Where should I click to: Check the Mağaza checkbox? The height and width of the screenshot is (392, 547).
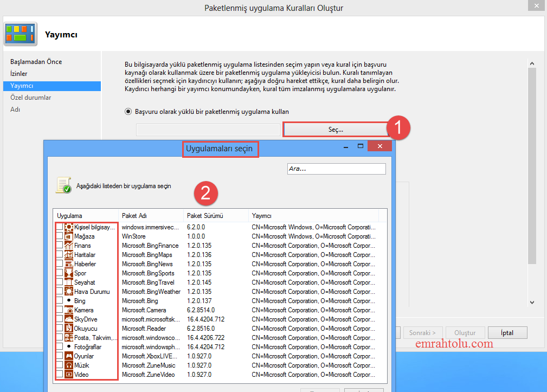pyautogui.click(x=59, y=236)
